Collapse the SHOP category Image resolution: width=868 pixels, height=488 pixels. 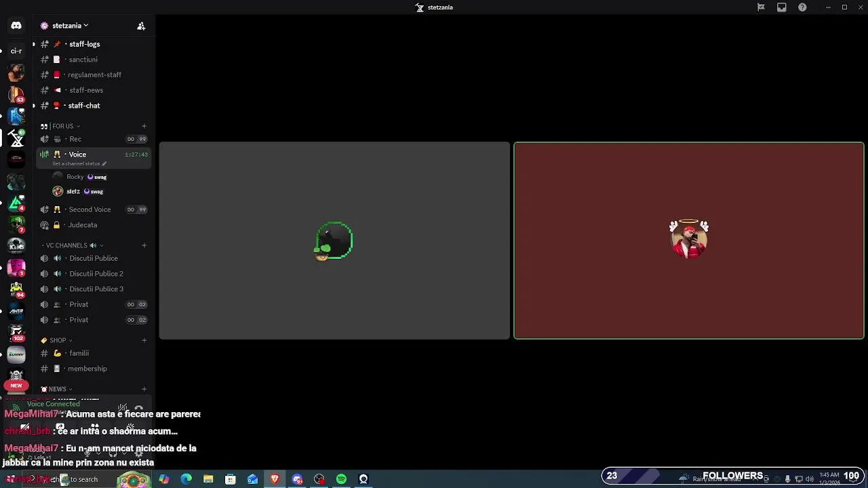[57, 340]
